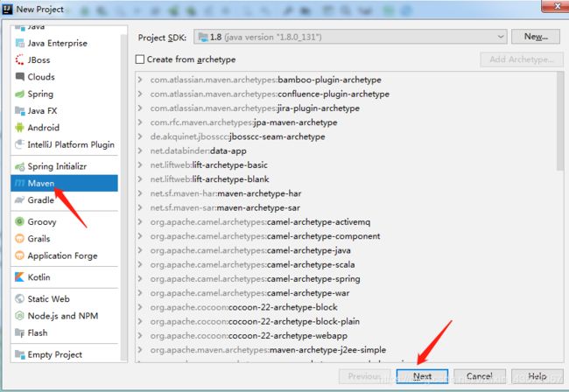Viewport: 569px width, 392px height.
Task: Click the archetype list vertical scrollbar
Action: point(560,122)
